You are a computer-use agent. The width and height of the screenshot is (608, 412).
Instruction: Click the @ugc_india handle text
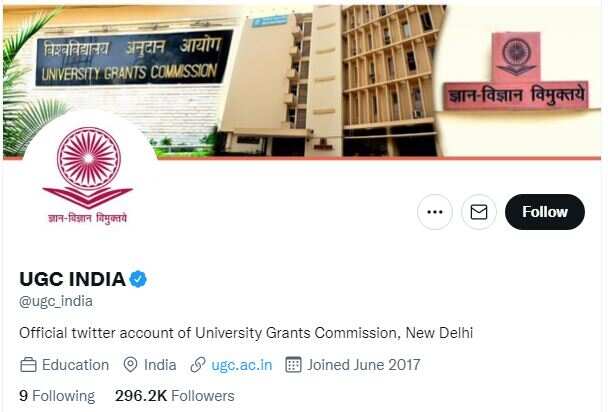pyautogui.click(x=56, y=301)
